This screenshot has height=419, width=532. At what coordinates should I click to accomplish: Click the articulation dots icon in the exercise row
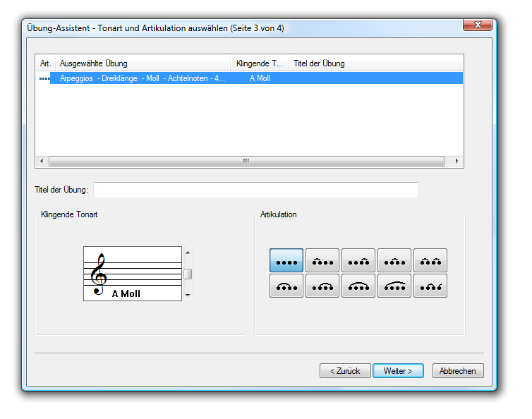click(x=44, y=79)
